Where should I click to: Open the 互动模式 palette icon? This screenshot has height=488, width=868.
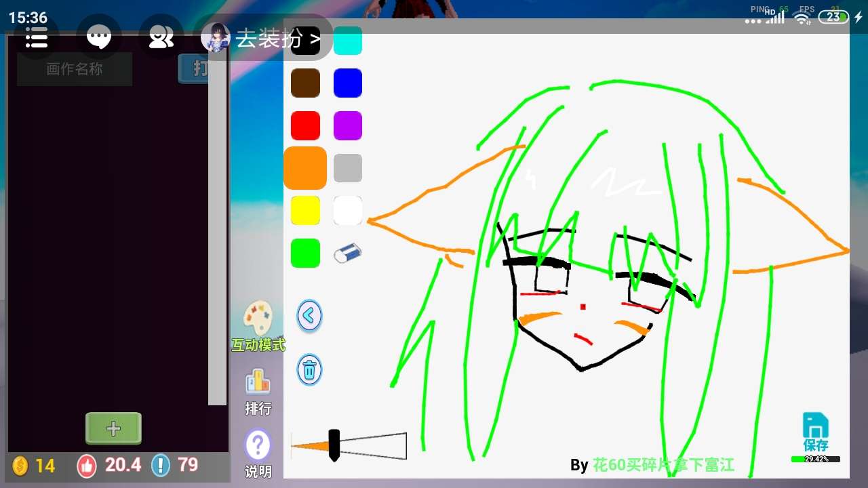[x=258, y=326]
